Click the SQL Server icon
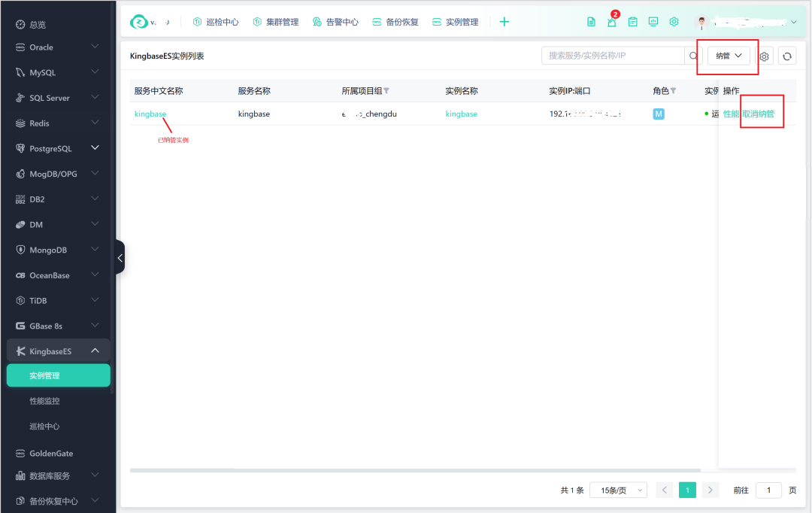The height and width of the screenshot is (513, 812). point(20,98)
